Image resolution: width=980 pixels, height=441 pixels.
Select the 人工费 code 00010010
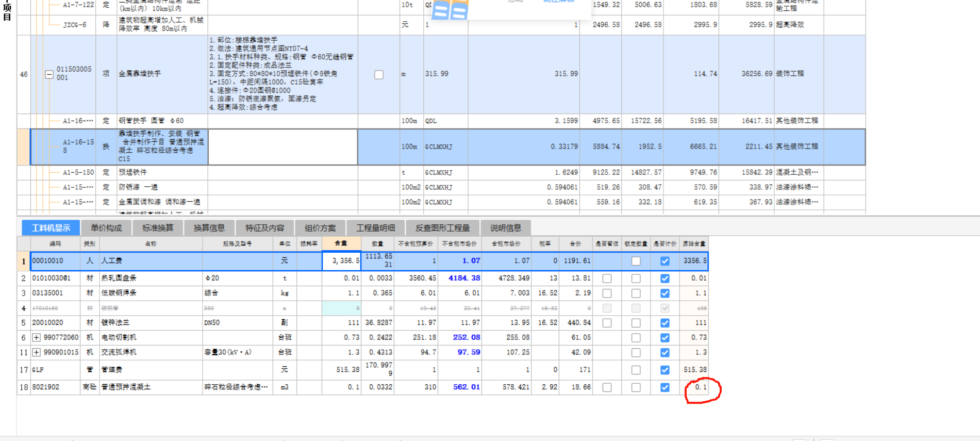point(48,261)
